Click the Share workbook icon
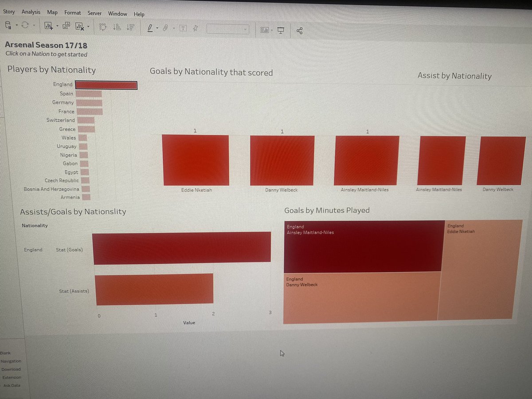This screenshot has height=399, width=532. point(299,31)
